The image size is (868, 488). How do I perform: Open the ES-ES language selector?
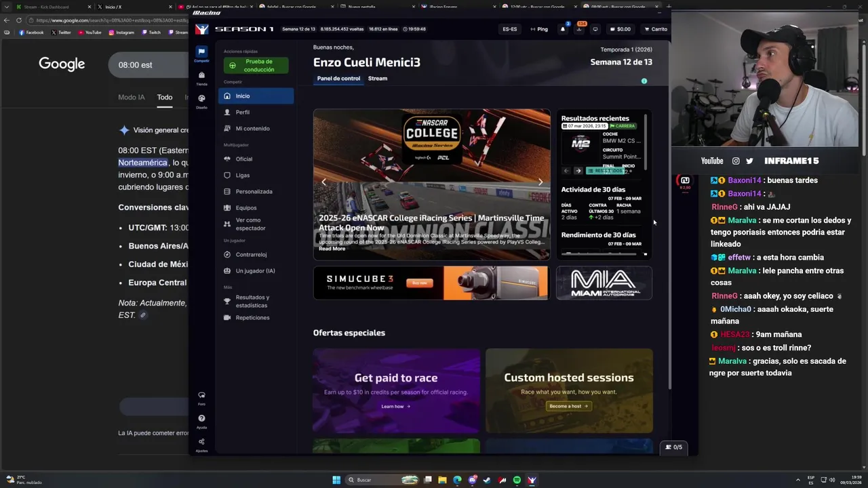tap(510, 29)
